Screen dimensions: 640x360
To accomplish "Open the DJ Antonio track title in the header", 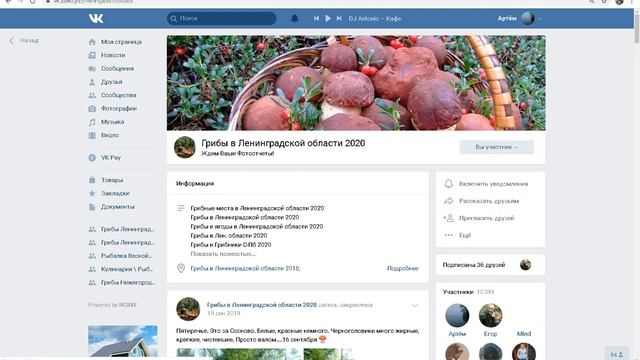I will click(x=375, y=18).
